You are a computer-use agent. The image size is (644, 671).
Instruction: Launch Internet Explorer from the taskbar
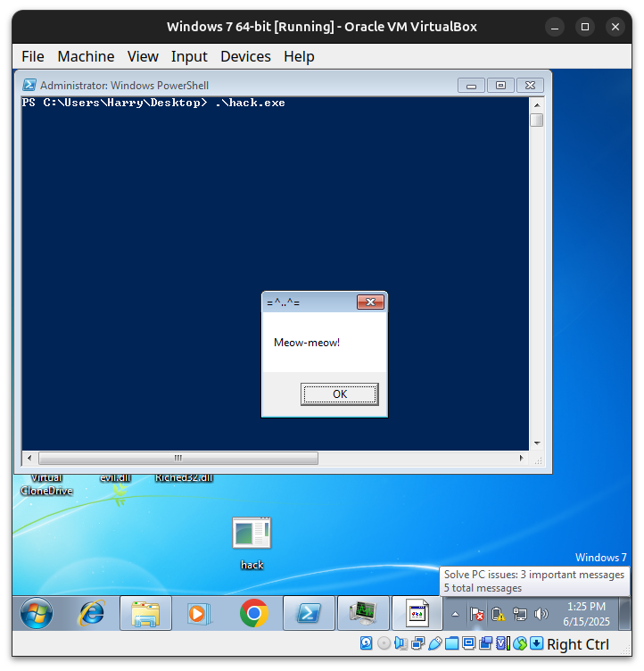(x=91, y=613)
